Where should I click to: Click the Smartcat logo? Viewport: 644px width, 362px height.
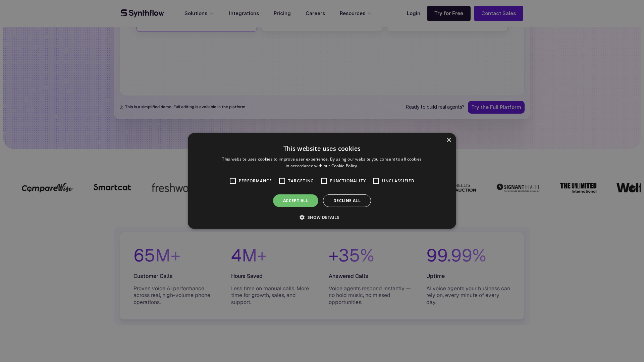(x=112, y=187)
